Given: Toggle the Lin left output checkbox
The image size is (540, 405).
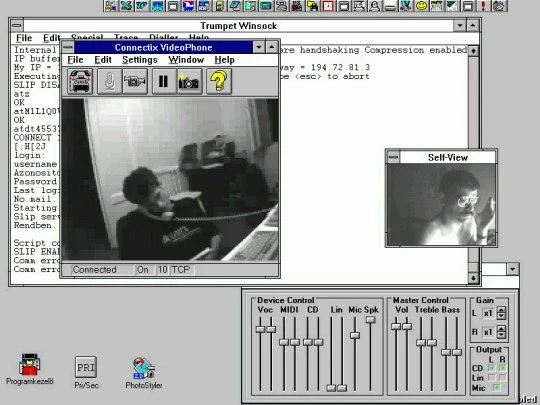Looking at the screenshot, I should coord(491,378).
